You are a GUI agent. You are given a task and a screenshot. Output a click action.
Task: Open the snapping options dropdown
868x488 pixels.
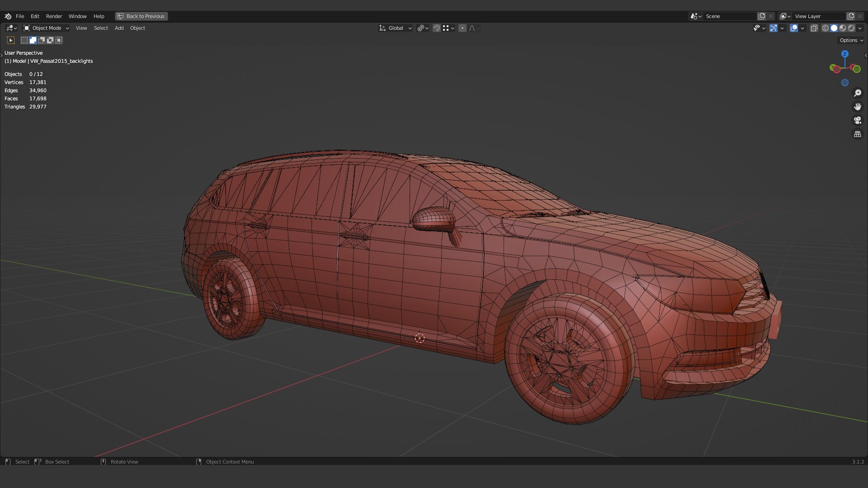click(448, 28)
